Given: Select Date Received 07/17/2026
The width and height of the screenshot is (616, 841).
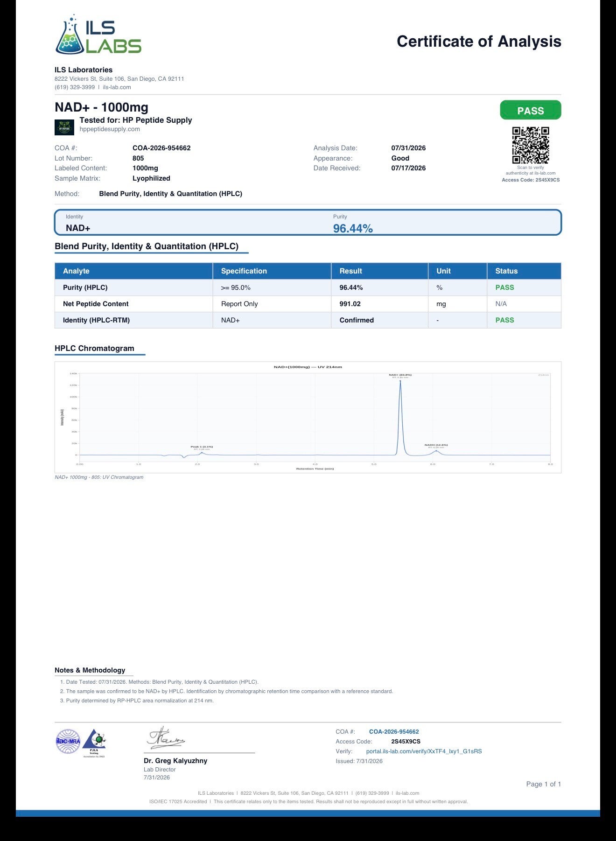Looking at the screenshot, I should 408,168.
